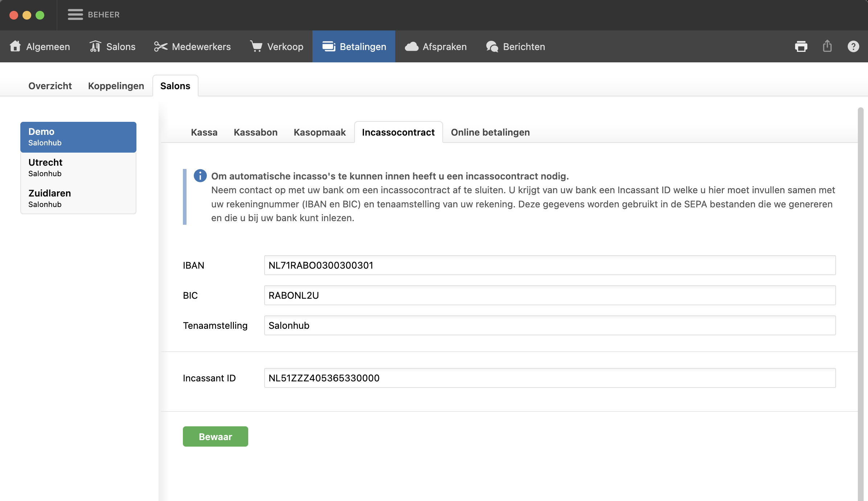Select the Zuidlaren salon

(x=78, y=198)
